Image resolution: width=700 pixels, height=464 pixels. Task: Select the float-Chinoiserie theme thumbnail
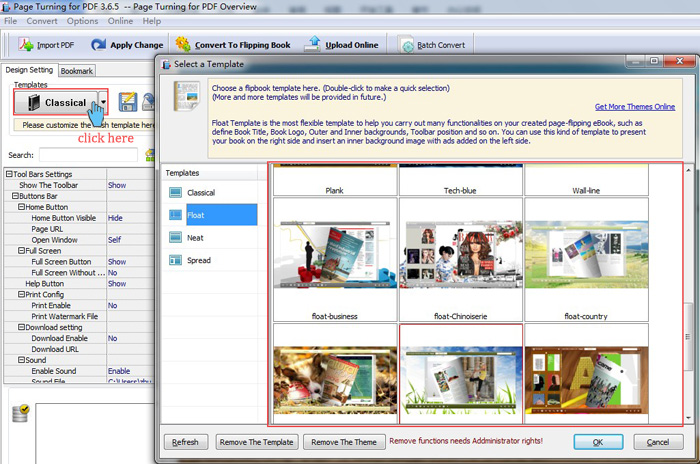461,259
